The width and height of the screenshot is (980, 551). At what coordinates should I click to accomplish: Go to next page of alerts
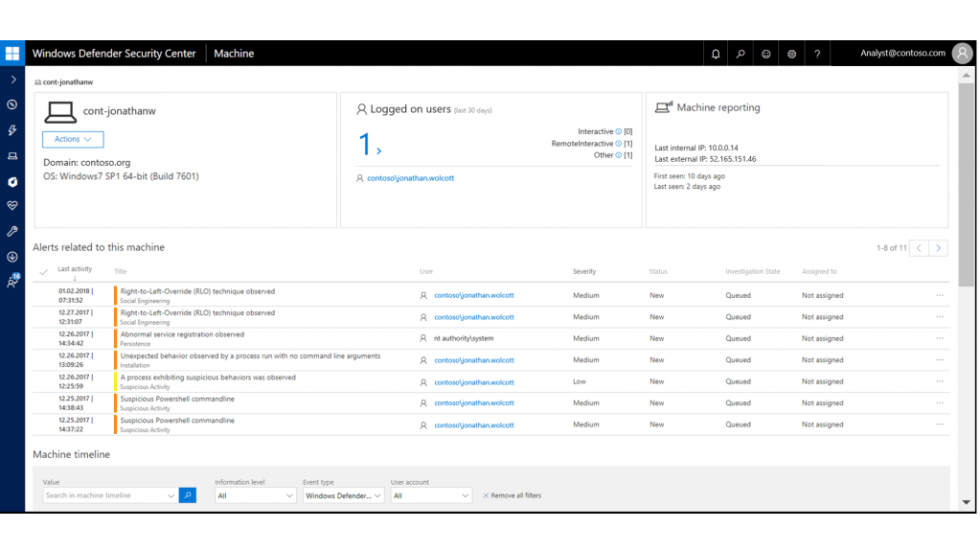[939, 248]
